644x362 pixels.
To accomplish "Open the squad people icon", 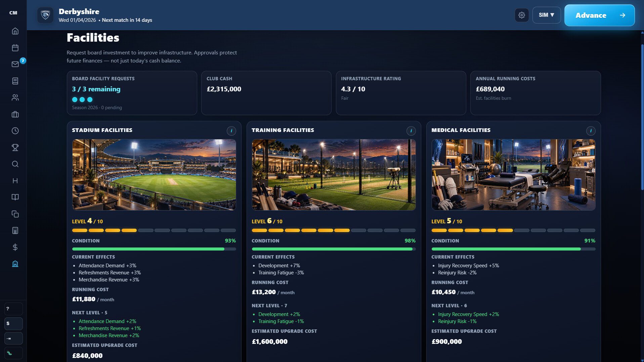I will (15, 98).
